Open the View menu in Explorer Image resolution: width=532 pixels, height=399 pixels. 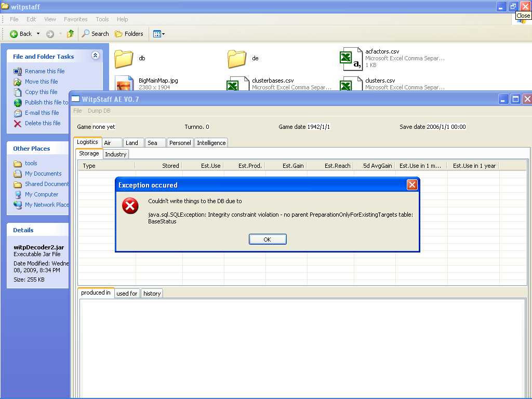[x=50, y=19]
